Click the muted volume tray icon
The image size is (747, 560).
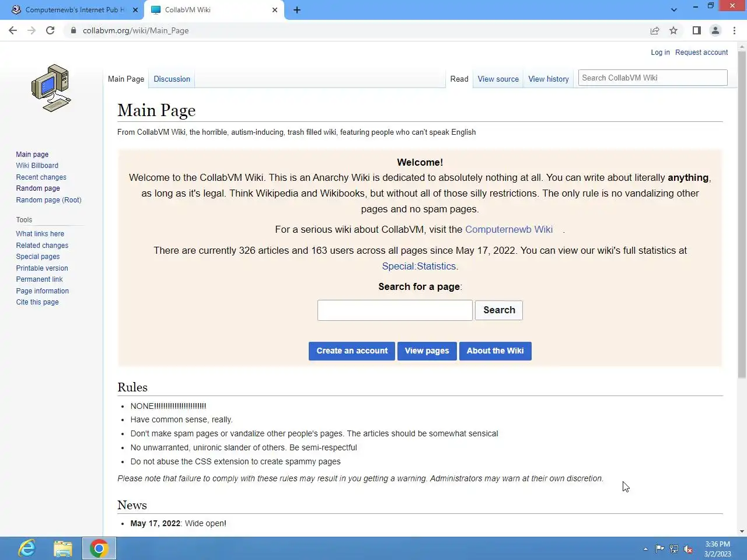tap(688, 549)
